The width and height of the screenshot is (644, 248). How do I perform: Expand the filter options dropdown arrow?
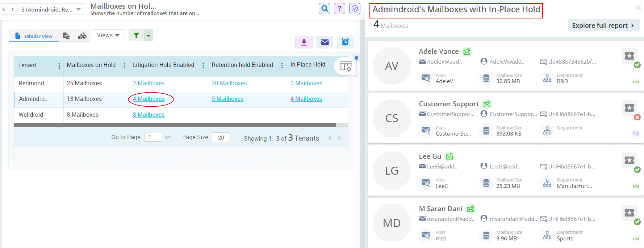(x=149, y=35)
